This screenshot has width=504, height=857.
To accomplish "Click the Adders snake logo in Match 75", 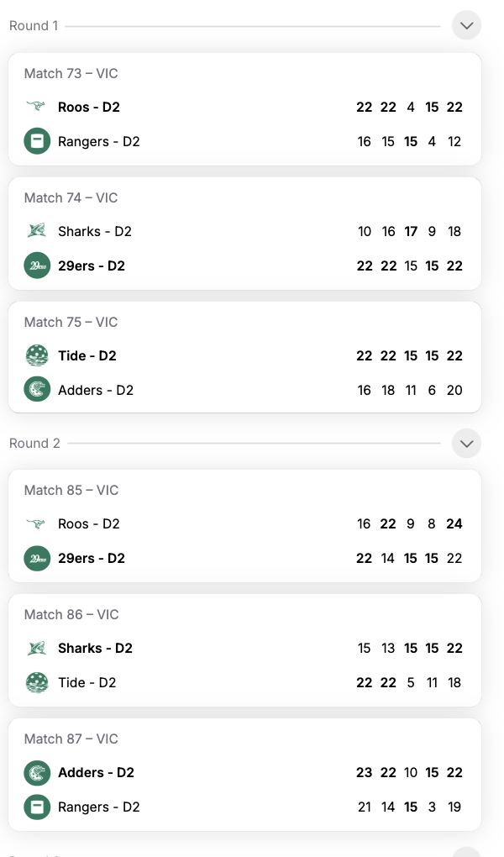I will (37, 390).
